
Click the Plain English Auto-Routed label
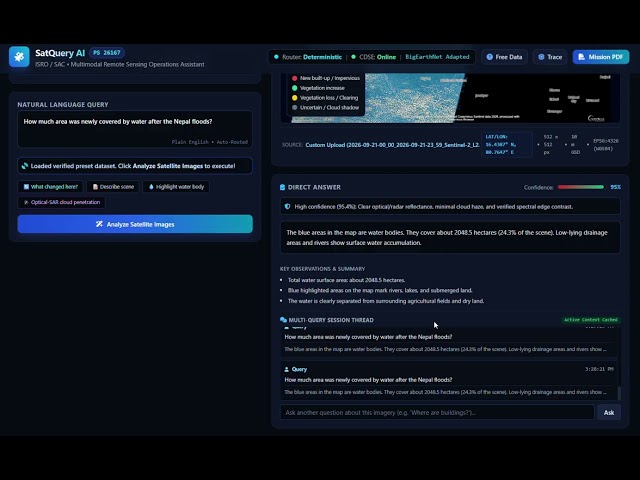click(210, 142)
